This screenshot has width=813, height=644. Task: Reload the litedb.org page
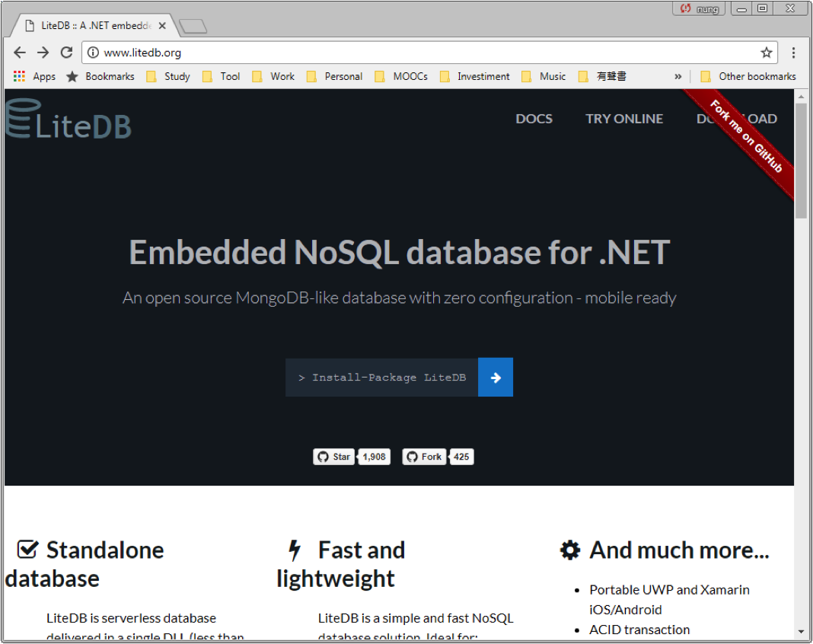coord(66,53)
